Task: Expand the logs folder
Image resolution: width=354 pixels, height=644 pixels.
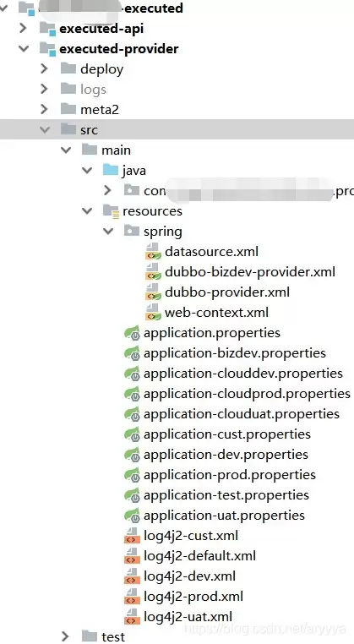Action: [x=44, y=89]
